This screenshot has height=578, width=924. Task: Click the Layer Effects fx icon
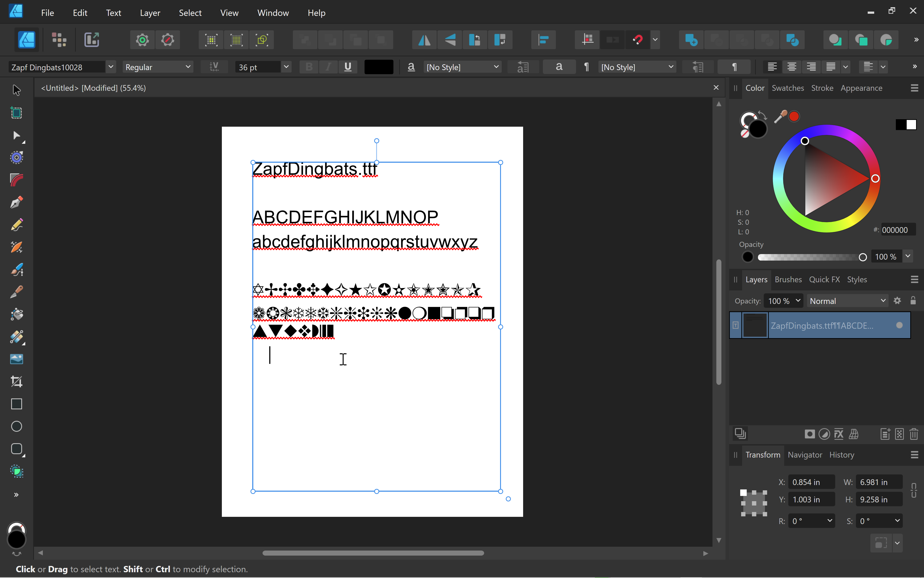click(x=839, y=434)
